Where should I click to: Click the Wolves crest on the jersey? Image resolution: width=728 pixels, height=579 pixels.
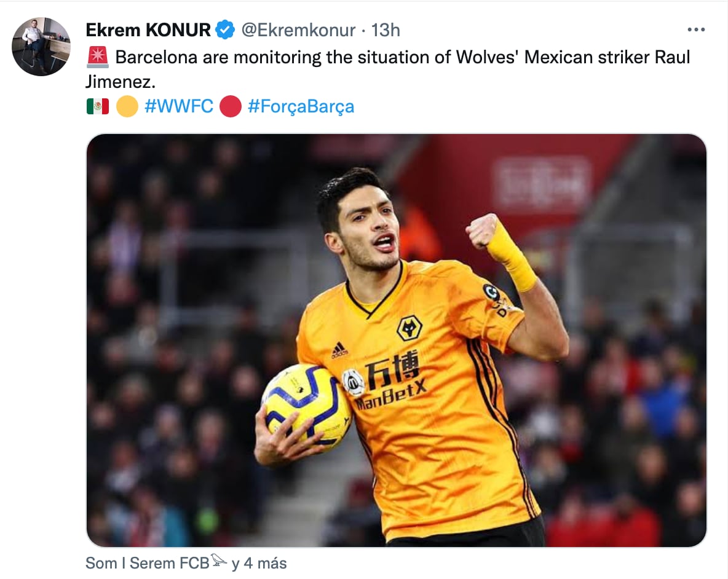[410, 328]
